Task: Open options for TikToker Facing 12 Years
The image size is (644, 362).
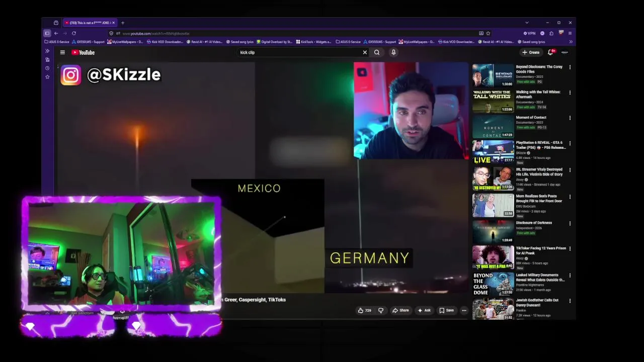Action: (570, 249)
